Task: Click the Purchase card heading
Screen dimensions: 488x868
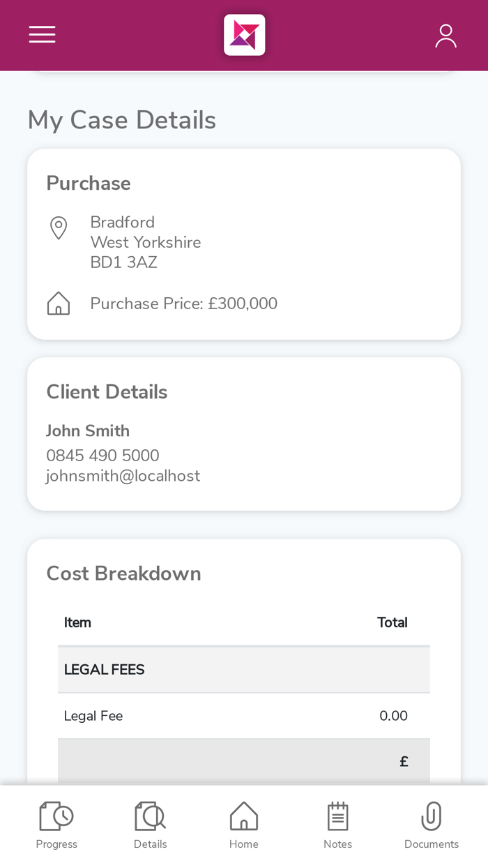Action: pos(88,183)
